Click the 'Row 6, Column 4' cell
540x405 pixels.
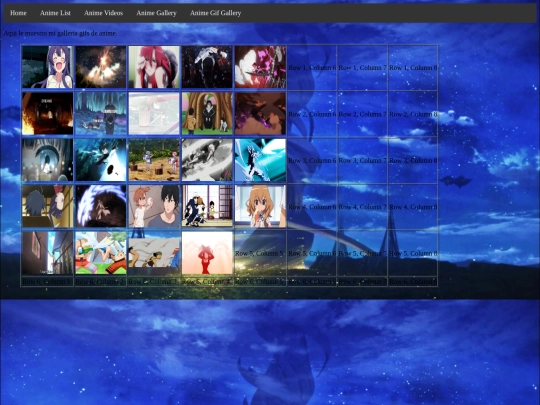coord(207,282)
